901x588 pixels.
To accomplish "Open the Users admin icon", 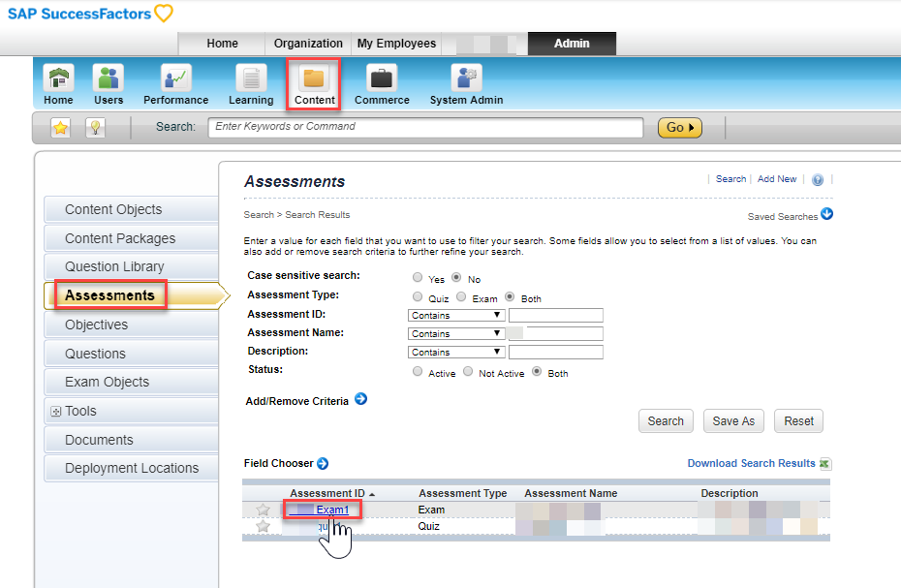I will pos(109,77).
